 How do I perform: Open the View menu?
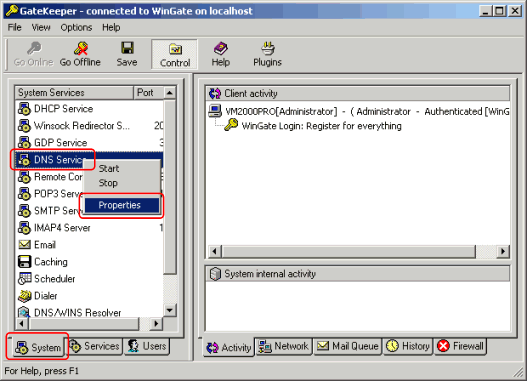(x=41, y=27)
